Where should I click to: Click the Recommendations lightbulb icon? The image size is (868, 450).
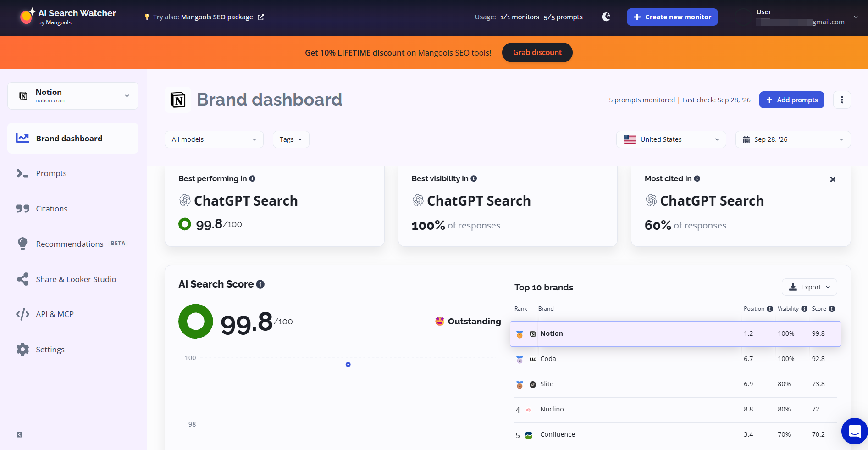22,244
